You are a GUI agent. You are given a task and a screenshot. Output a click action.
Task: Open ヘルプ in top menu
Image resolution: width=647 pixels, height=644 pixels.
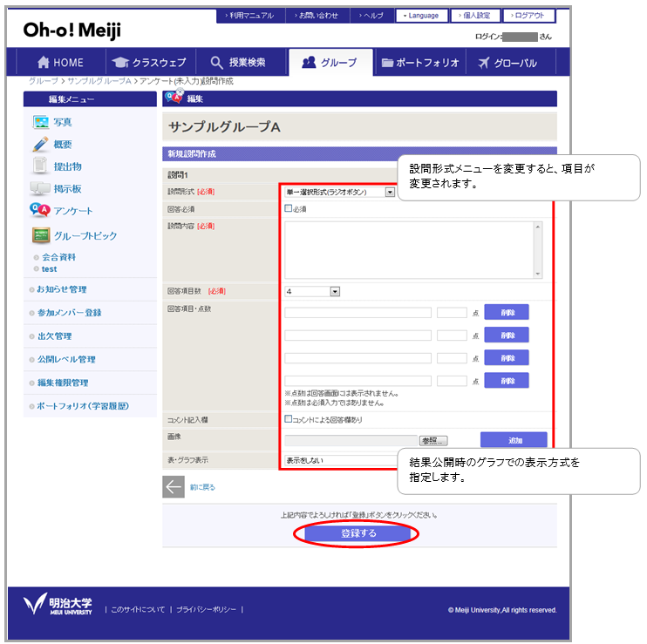pos(371,16)
